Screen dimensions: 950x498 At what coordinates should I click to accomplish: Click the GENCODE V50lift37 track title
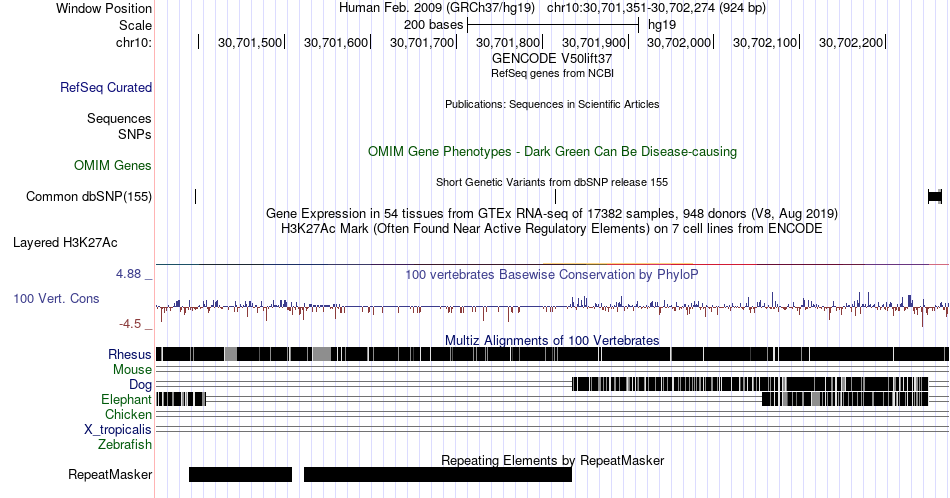pyautogui.click(x=552, y=58)
